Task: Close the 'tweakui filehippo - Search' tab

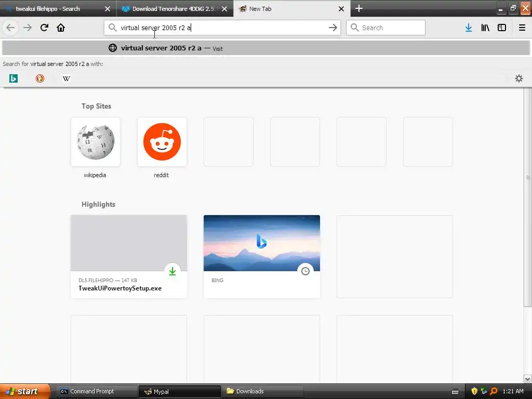Action: click(108, 9)
